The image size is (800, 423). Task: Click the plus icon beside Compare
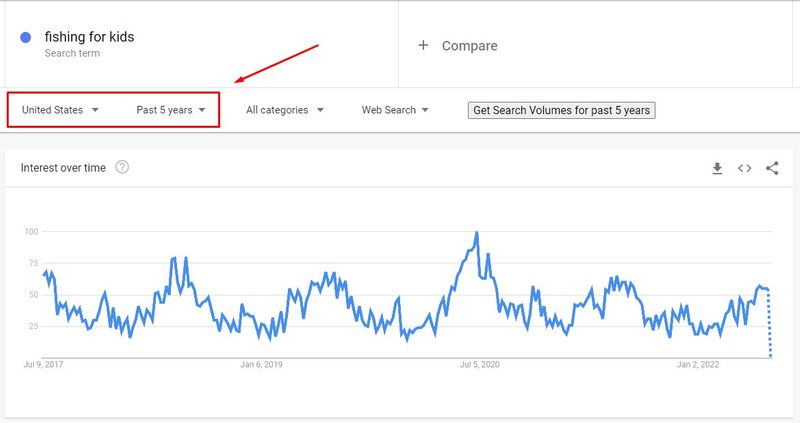[423, 45]
